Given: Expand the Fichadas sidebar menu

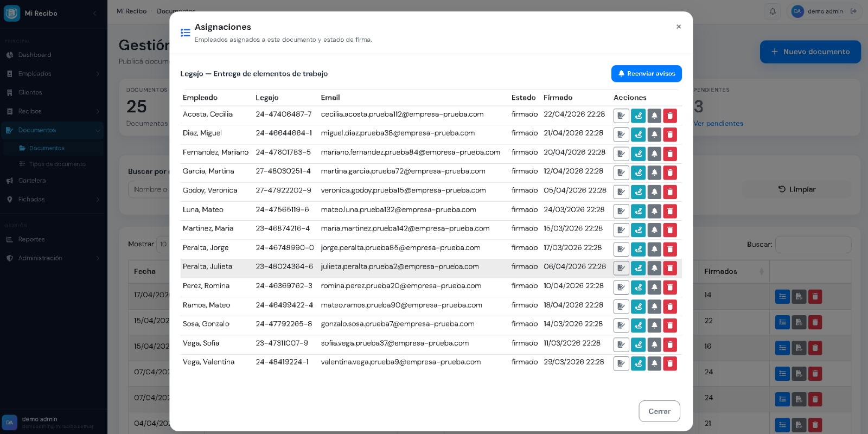Looking at the screenshot, I should coord(53,199).
